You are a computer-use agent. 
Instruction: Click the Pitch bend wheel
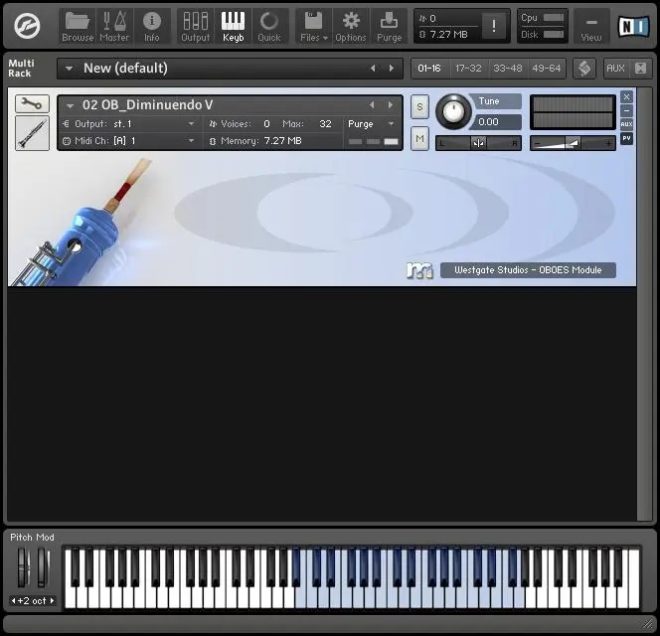pos(22,567)
